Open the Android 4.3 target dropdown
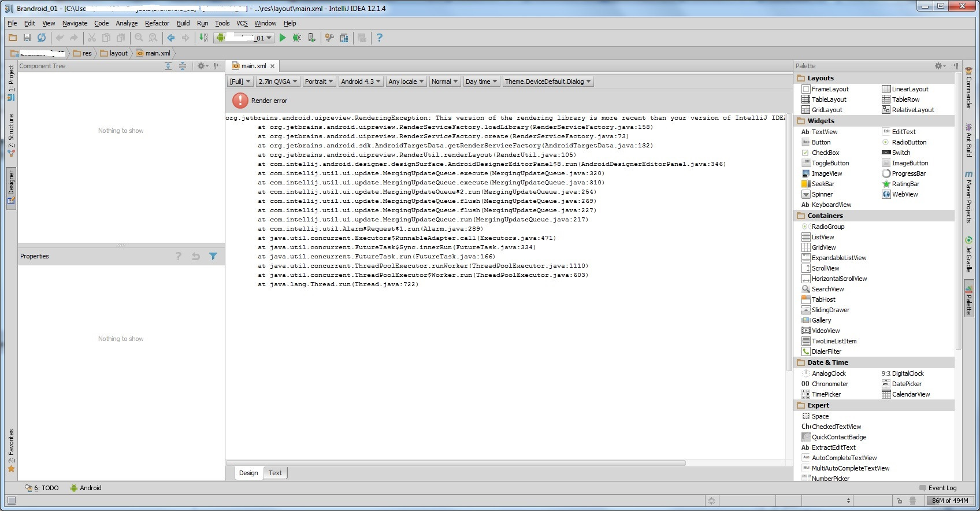The width and height of the screenshot is (980, 511). click(361, 82)
